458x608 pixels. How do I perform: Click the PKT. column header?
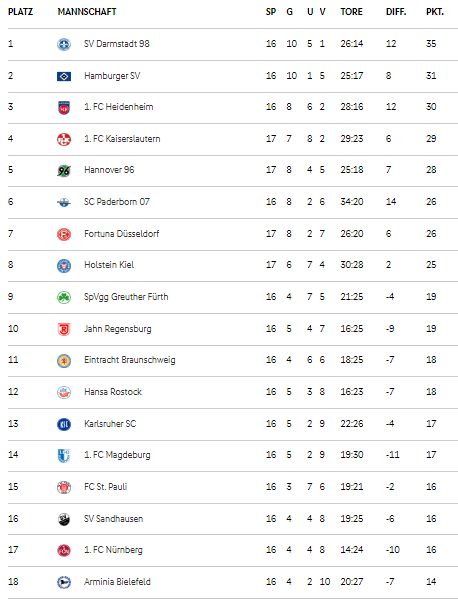tap(435, 12)
